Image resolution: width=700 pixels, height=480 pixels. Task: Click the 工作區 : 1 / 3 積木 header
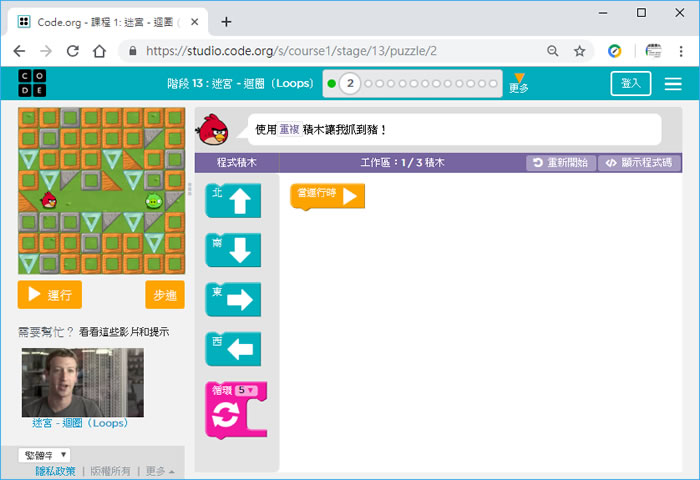click(402, 163)
